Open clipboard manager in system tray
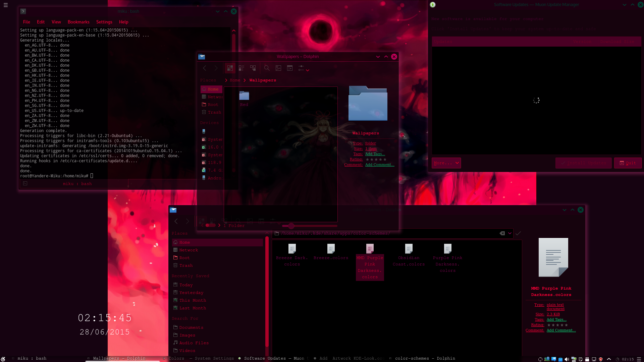This screenshot has width=644, height=362. [x=581, y=359]
